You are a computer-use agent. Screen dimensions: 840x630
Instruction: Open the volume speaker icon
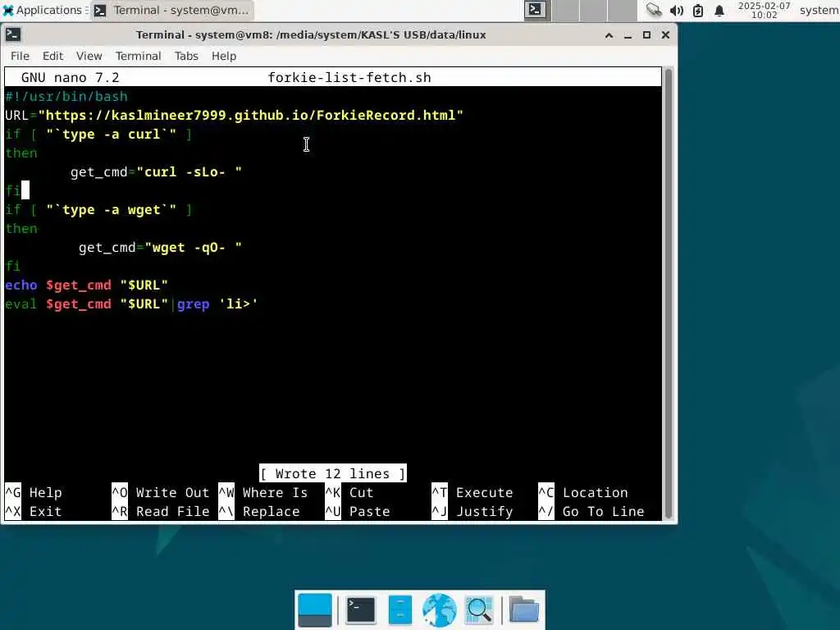(676, 10)
